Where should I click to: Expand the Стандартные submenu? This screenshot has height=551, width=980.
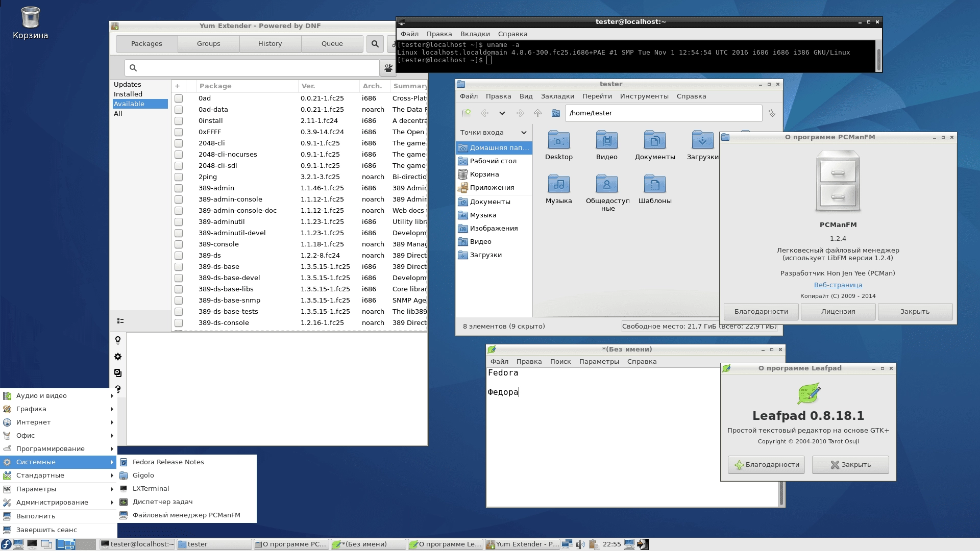pos(59,475)
